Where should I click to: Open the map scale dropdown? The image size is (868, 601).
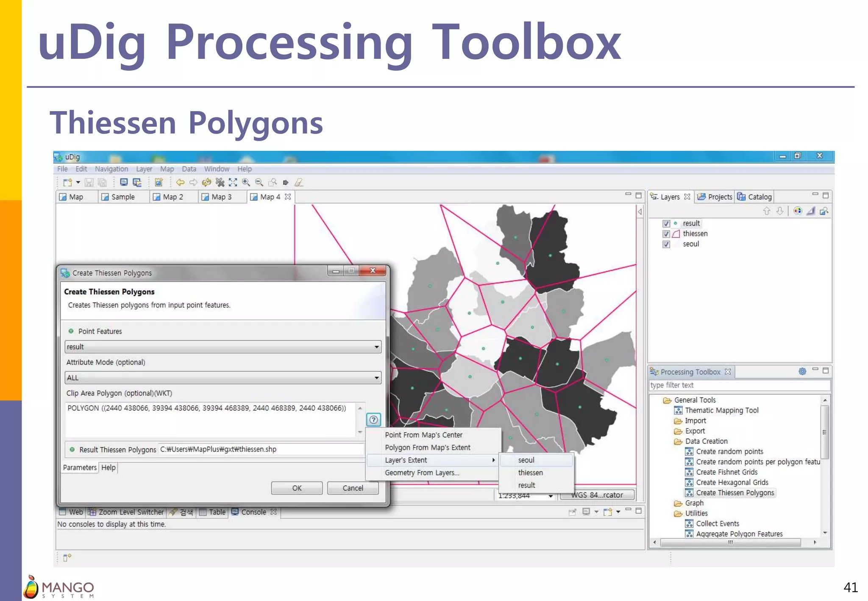551,496
